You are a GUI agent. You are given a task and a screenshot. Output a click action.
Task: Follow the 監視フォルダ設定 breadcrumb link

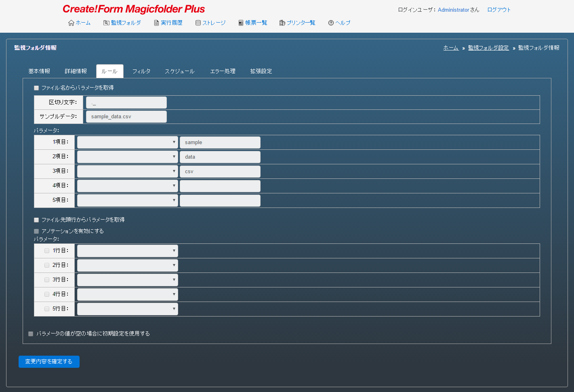[488, 48]
